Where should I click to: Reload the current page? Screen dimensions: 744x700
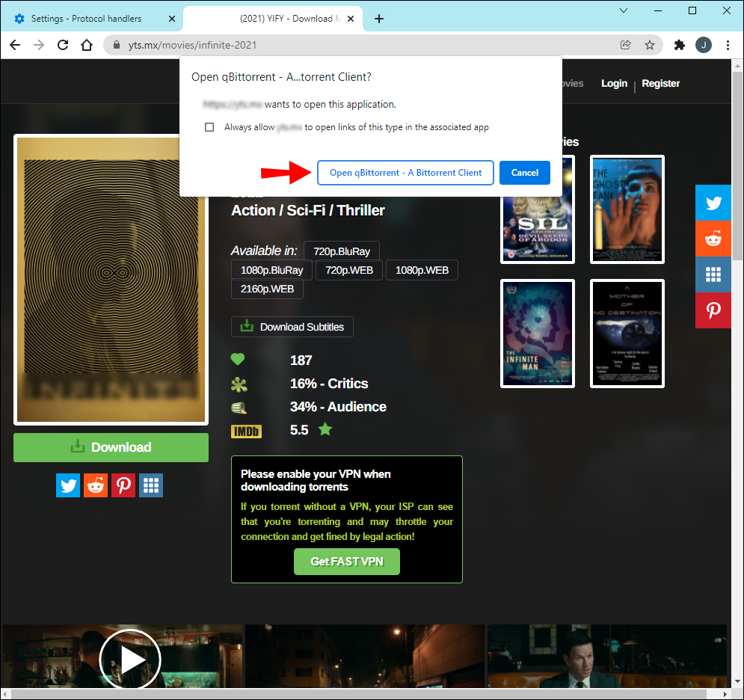coord(63,45)
